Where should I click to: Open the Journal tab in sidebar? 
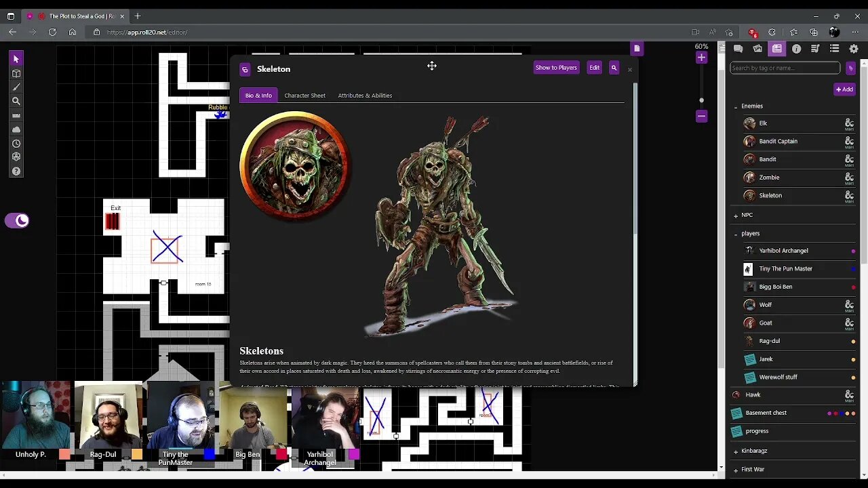pyautogui.click(x=777, y=49)
